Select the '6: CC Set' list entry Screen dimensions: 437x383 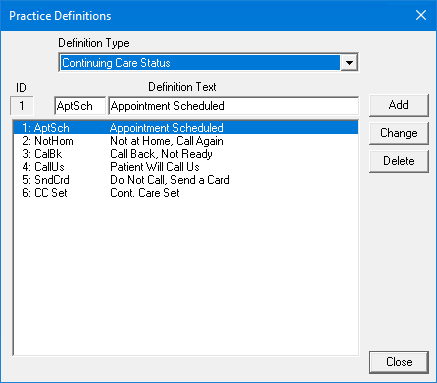click(x=186, y=193)
